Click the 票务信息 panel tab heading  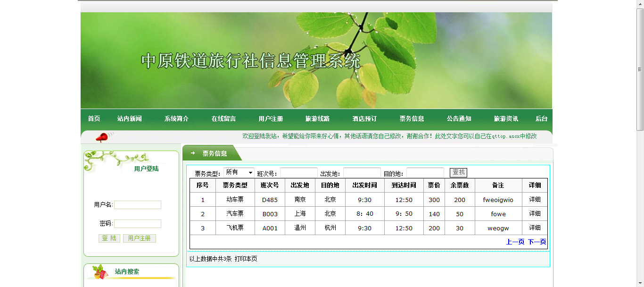[x=215, y=153]
